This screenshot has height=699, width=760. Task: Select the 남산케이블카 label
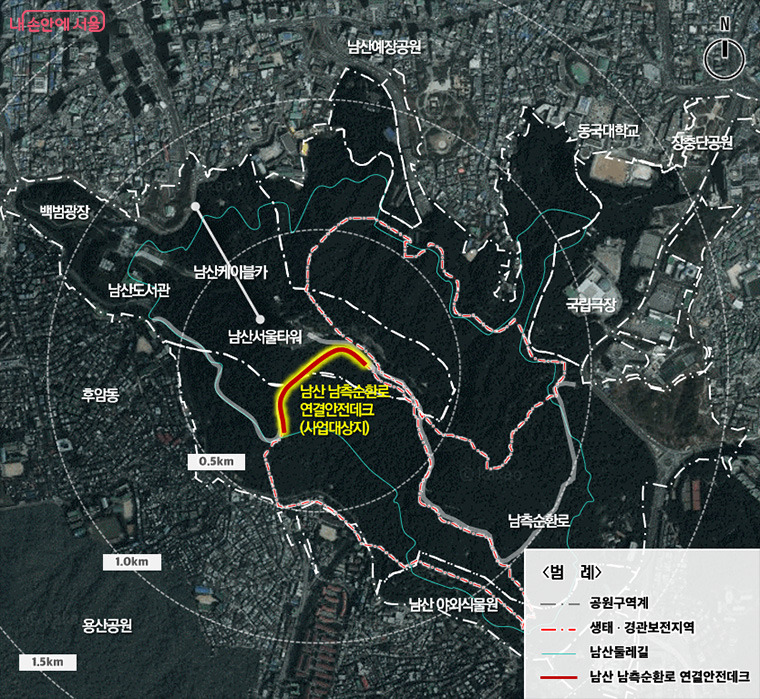click(231, 272)
